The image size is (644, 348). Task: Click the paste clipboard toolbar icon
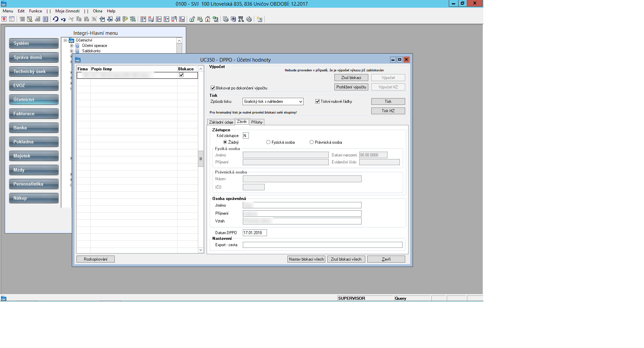click(x=87, y=19)
